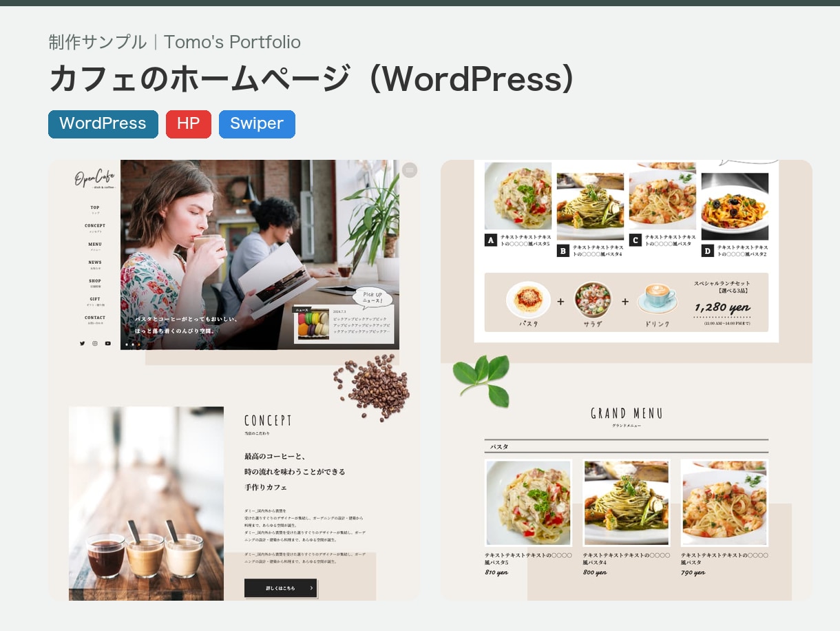Click the cafe hero photo of woman drinking coffee
840x631 pixels.
coord(260,255)
